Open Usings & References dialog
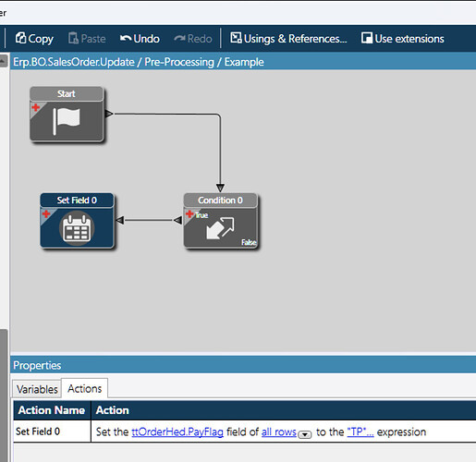The height and width of the screenshot is (462, 476). [288, 39]
